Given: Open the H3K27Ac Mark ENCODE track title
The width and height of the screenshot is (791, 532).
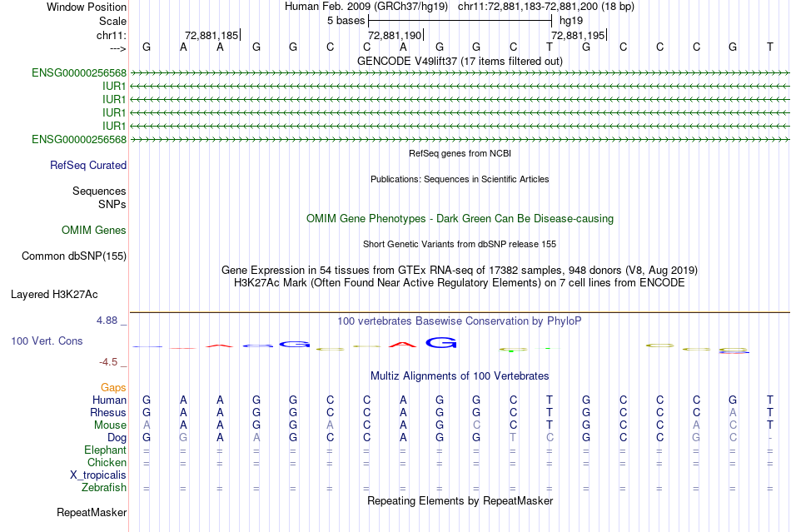Looking at the screenshot, I should (x=460, y=282).
